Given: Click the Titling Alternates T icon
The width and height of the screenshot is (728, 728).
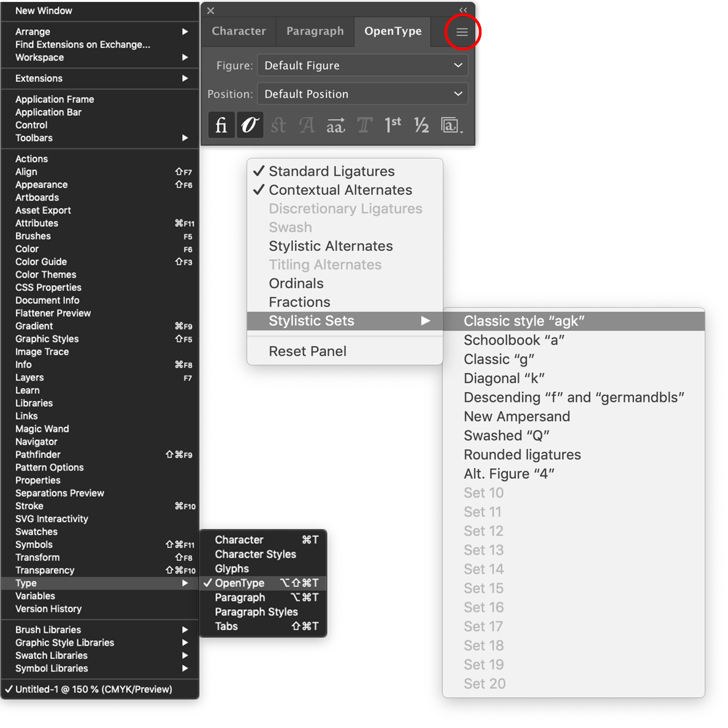Looking at the screenshot, I should 364,125.
